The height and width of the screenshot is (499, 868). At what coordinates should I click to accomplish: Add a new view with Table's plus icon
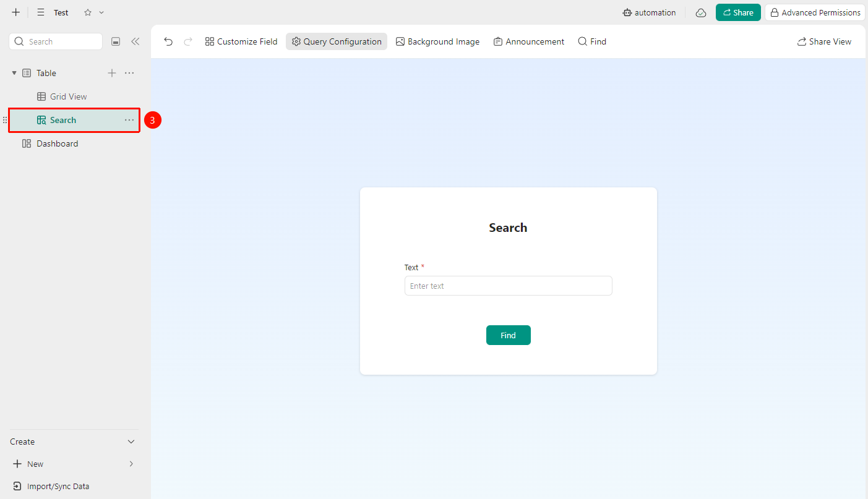click(112, 73)
